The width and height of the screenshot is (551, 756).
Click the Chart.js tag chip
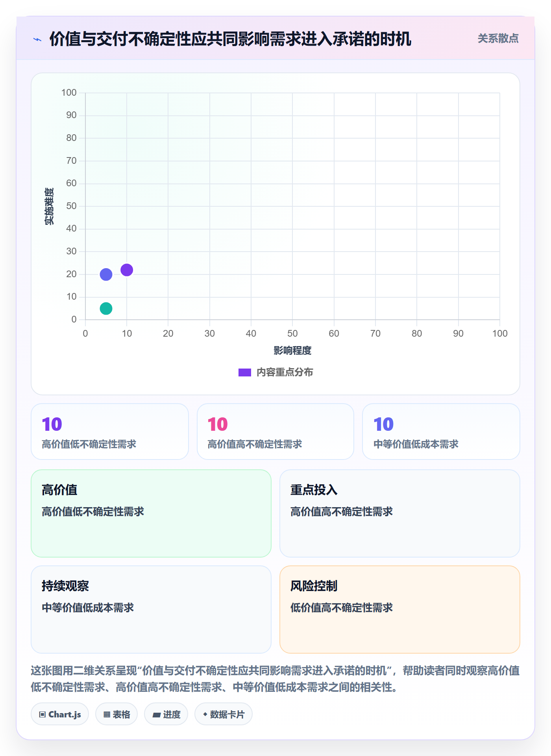coord(60,714)
